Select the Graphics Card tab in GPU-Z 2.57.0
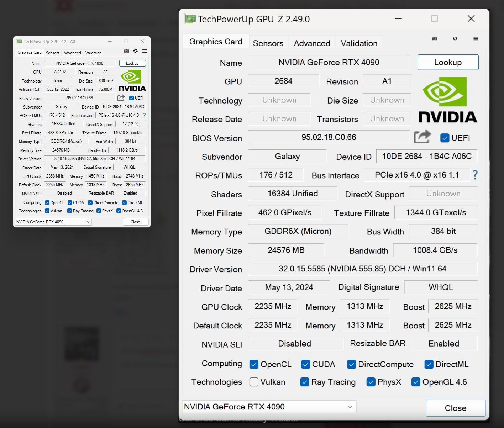Screen dimensions: 504x428 tap(30, 52)
